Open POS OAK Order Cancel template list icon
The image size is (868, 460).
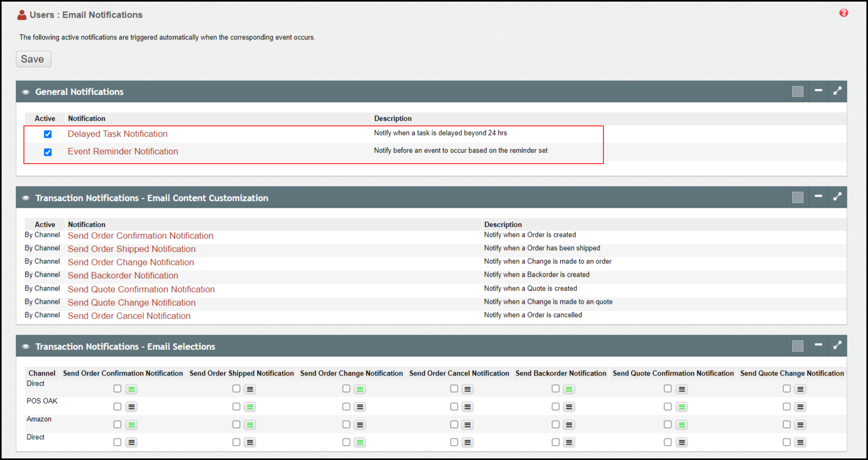(468, 407)
